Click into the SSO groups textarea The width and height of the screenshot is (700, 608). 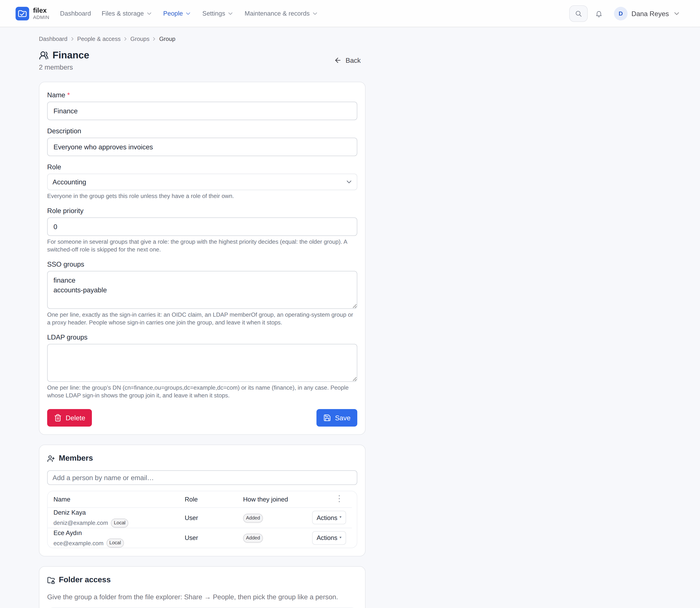(x=202, y=290)
